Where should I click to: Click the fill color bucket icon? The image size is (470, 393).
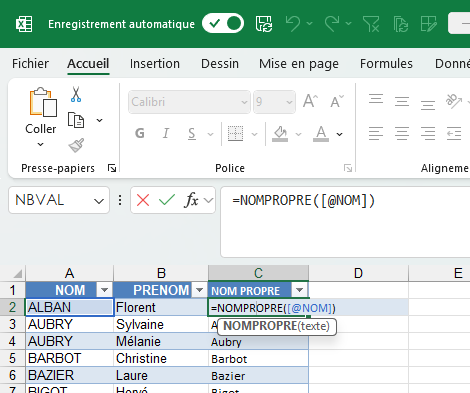point(280,133)
